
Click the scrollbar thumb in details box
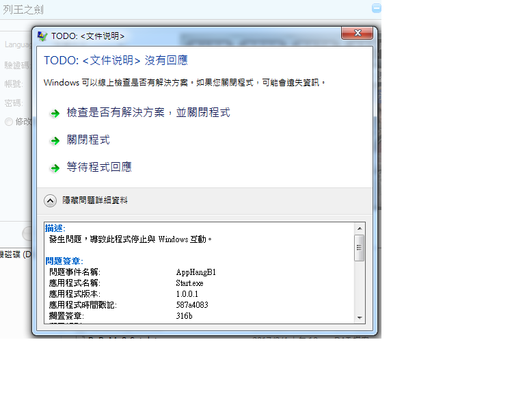click(x=360, y=248)
